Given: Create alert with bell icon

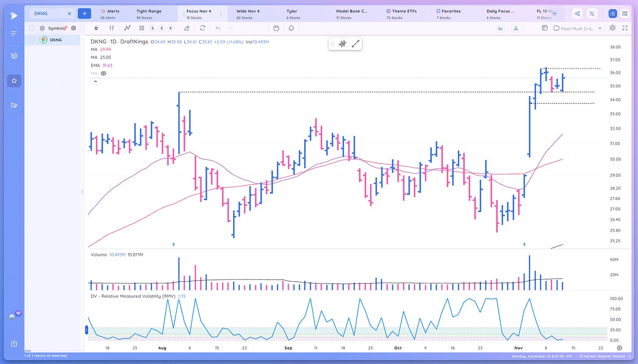Looking at the screenshot, I should (x=291, y=28).
